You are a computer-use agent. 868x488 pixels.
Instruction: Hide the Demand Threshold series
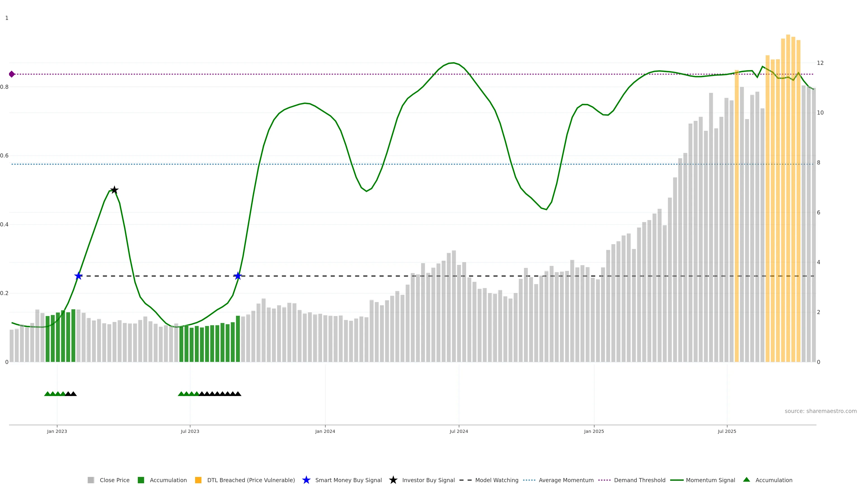point(639,480)
